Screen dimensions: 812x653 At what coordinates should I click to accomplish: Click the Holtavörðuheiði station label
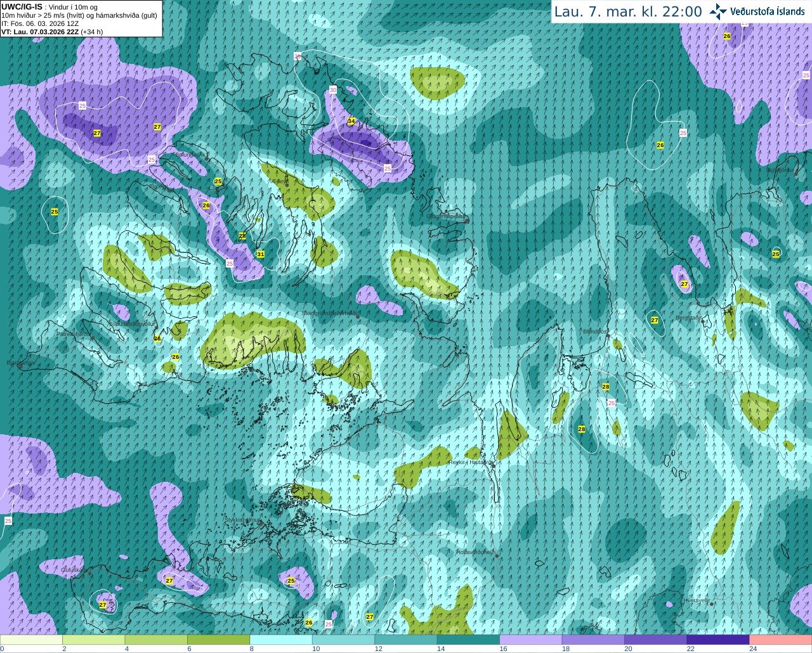click(x=476, y=552)
